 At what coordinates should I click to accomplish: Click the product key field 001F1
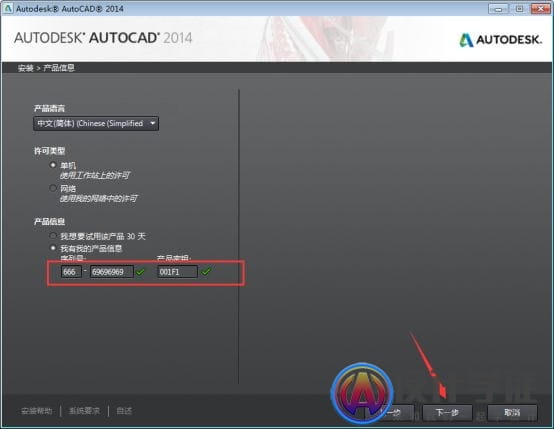tap(177, 271)
